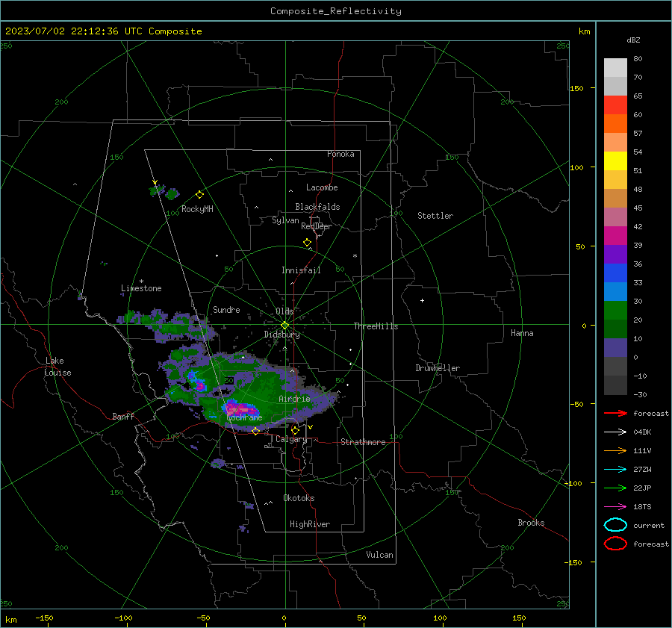Click the Limestone label
This screenshot has width=672, height=628.
coord(141,288)
